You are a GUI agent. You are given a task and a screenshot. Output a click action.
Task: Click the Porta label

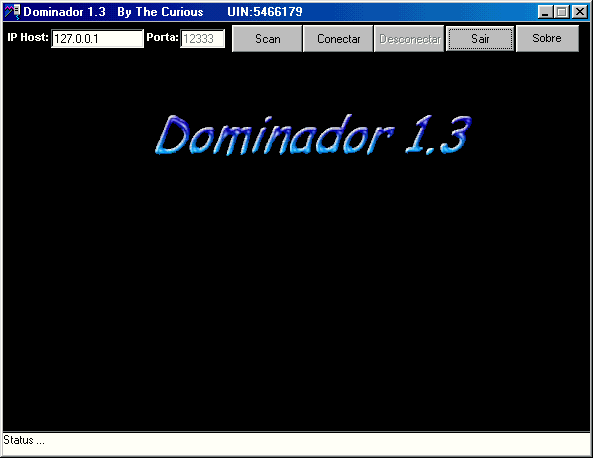point(162,37)
